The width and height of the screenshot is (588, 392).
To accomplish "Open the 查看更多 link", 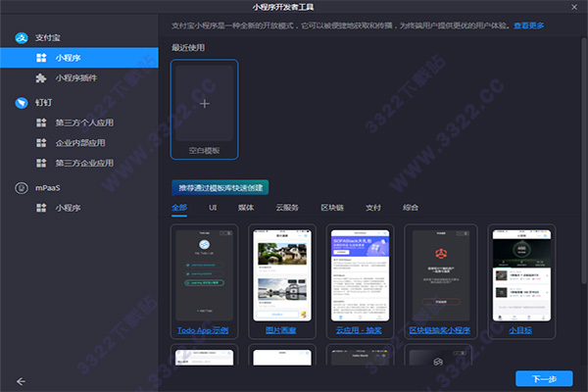I will coord(529,25).
